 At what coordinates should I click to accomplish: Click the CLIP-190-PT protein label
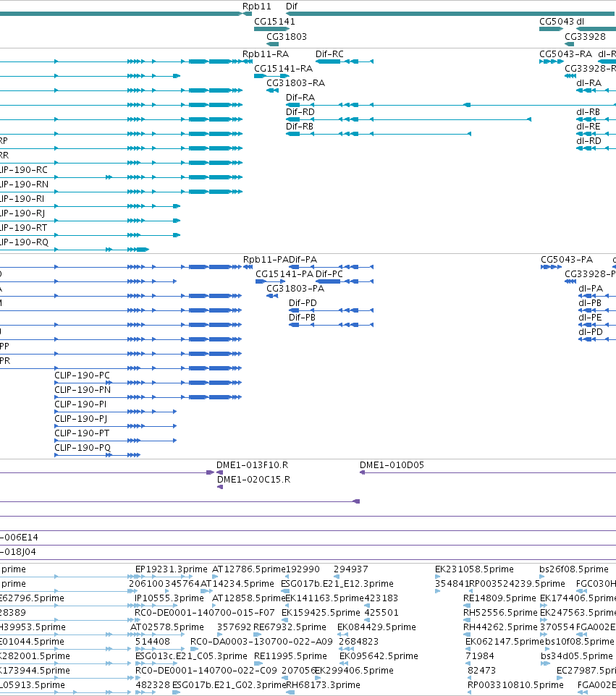(82, 433)
